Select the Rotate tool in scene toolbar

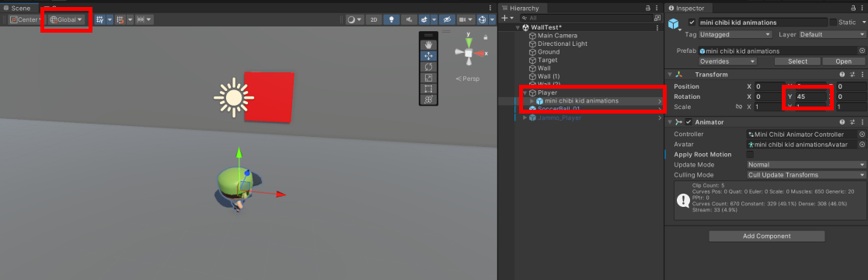[428, 67]
